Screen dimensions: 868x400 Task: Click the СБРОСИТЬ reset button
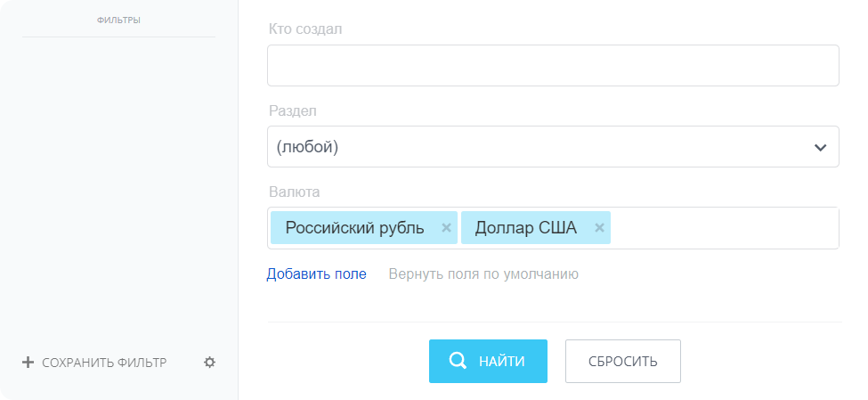point(623,361)
